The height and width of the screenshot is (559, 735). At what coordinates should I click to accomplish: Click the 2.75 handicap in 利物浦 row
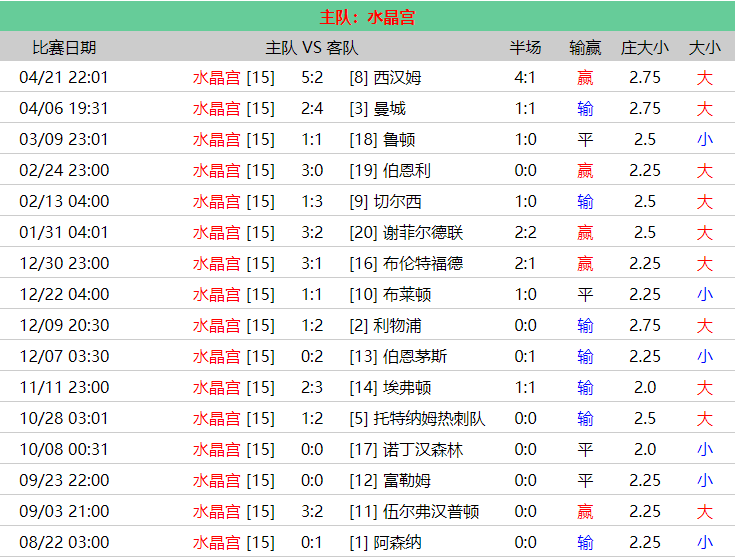tap(645, 325)
